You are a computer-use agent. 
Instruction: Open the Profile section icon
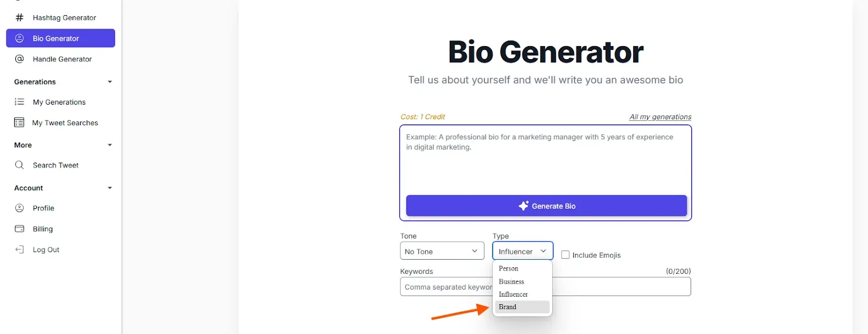[20, 208]
